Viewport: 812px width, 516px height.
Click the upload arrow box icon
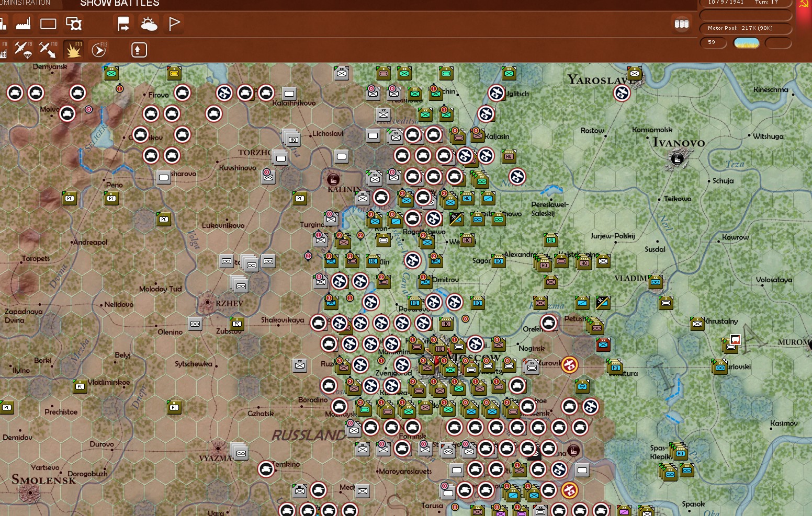pyautogui.click(x=139, y=50)
